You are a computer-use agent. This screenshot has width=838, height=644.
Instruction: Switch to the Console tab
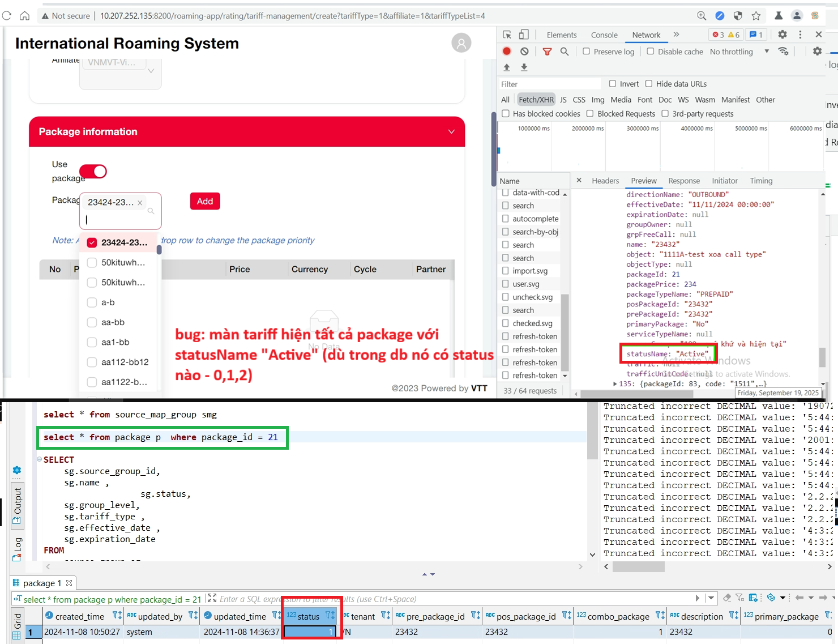point(604,35)
